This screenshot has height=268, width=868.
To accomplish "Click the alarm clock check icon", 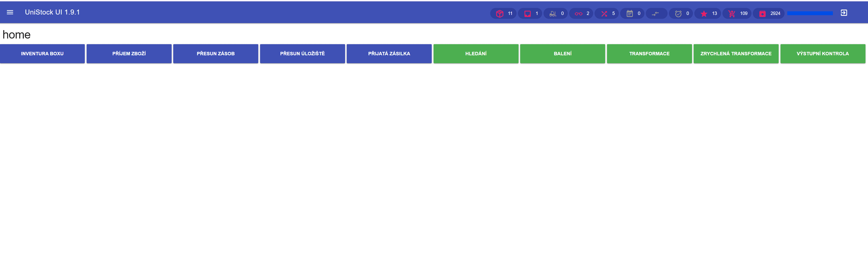I will [x=678, y=13].
